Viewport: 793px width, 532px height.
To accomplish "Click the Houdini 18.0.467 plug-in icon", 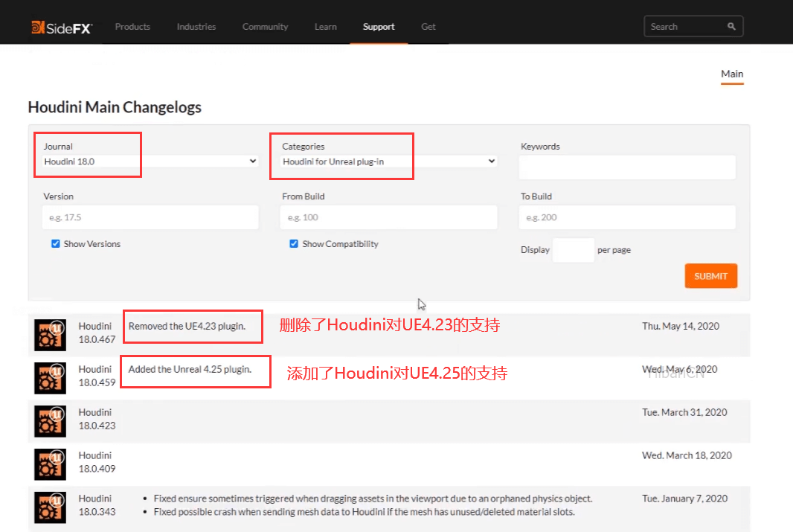I will coord(50,335).
